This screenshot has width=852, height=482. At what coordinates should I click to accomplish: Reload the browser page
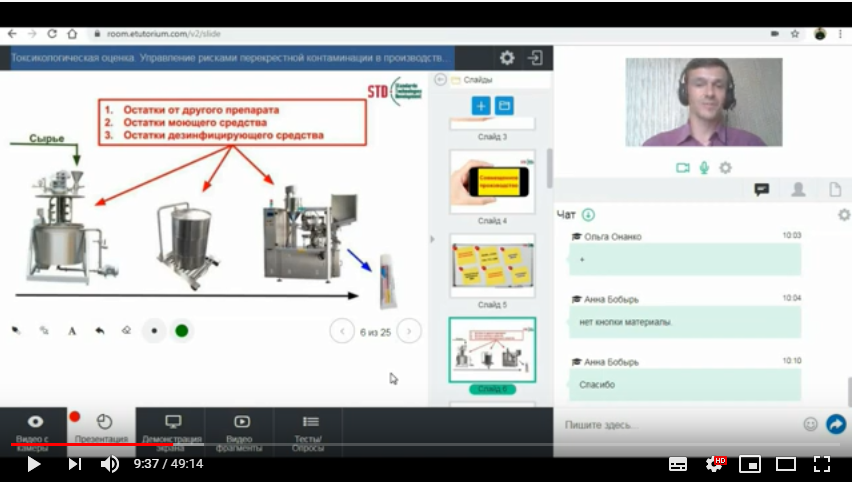[52, 34]
